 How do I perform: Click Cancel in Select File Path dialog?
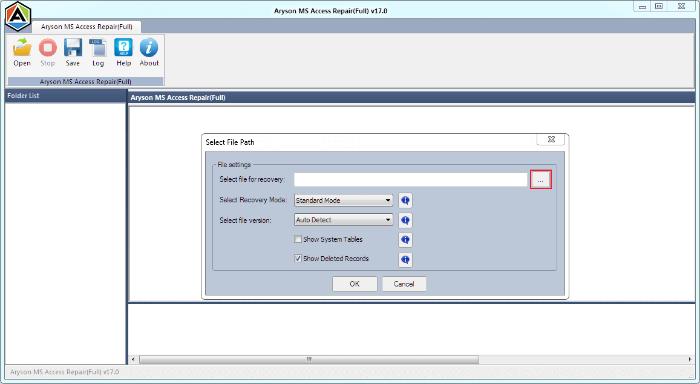click(x=404, y=284)
